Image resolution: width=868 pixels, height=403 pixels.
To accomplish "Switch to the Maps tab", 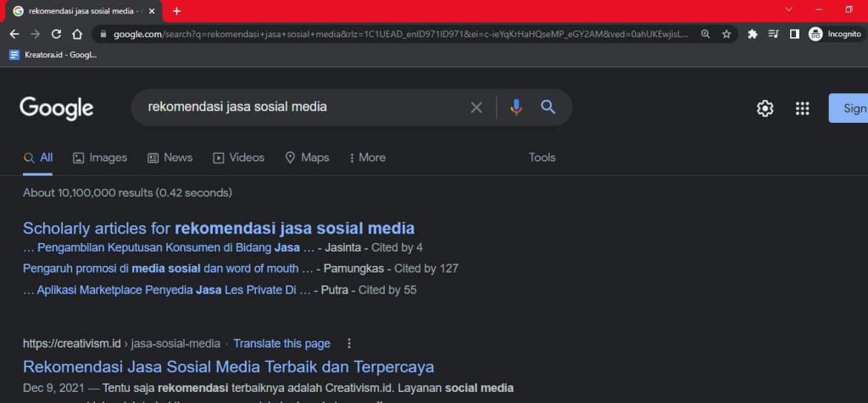I will click(307, 158).
